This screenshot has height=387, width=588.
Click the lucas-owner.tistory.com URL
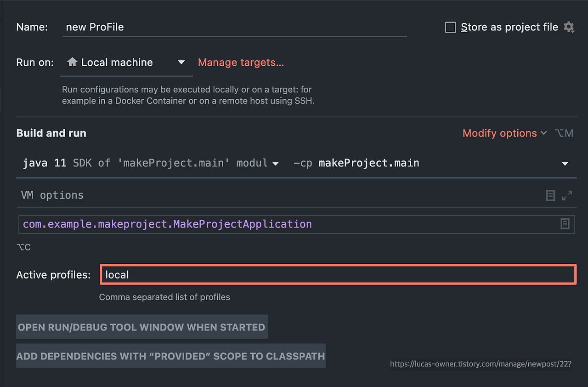(481, 364)
